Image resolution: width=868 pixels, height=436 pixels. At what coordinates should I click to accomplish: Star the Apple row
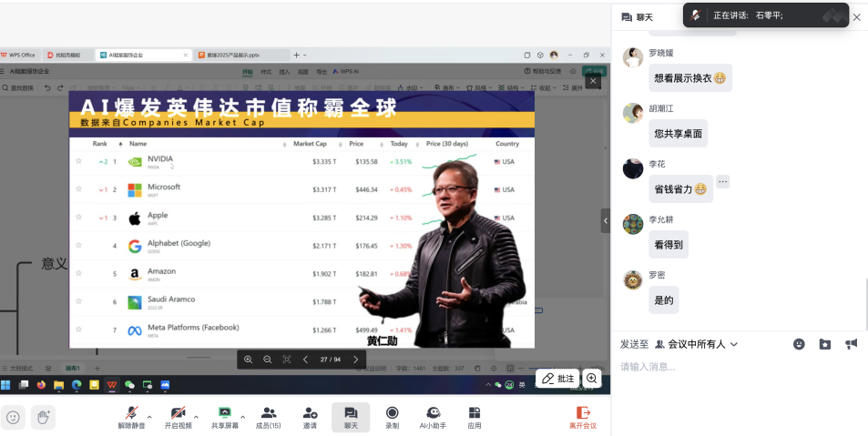tap(78, 217)
